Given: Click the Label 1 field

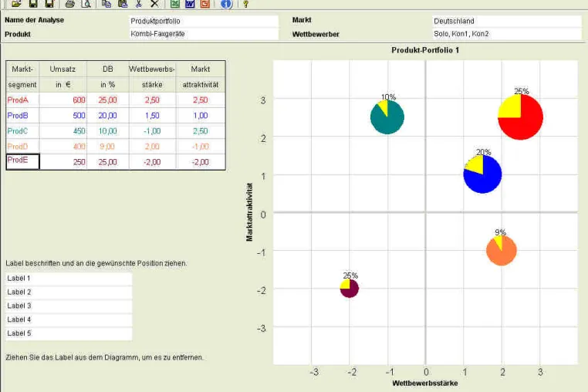Looking at the screenshot, I should 69,279.
